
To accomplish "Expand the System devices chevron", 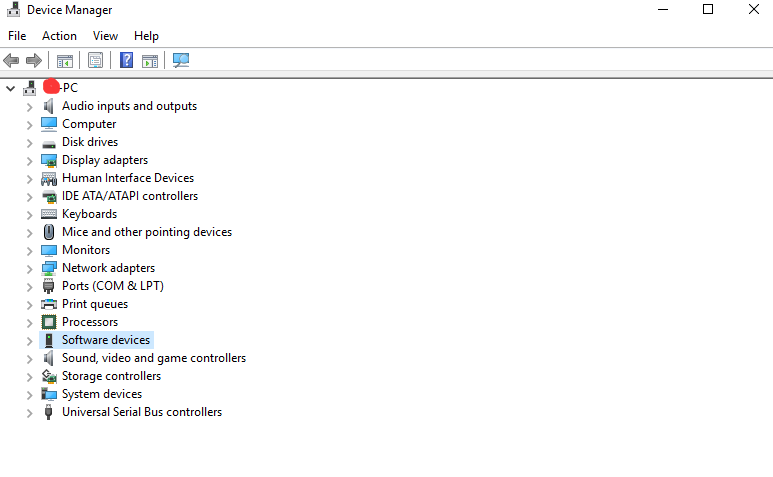I will (30, 395).
